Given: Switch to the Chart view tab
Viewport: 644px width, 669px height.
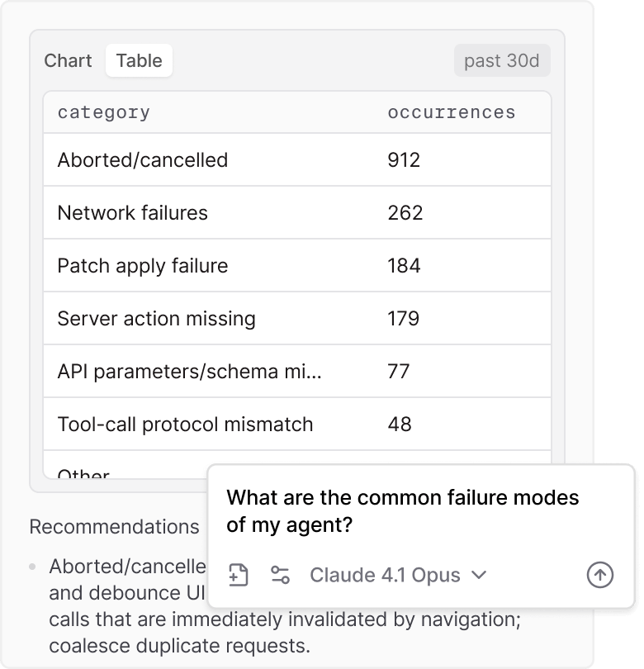Looking at the screenshot, I should point(68,61).
